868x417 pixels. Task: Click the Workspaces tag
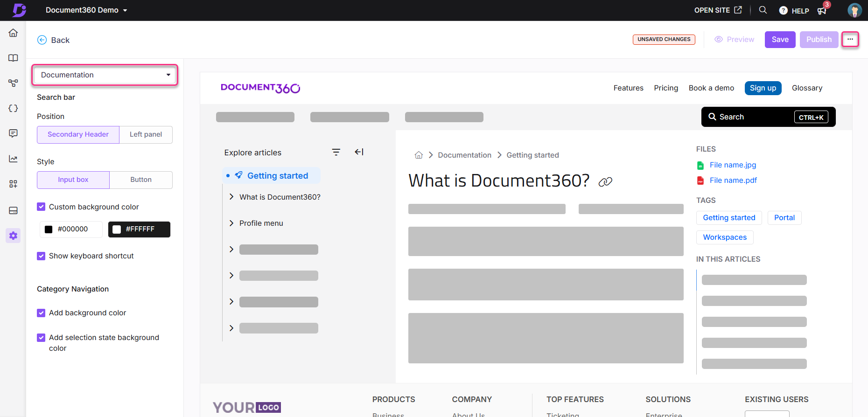725,237
